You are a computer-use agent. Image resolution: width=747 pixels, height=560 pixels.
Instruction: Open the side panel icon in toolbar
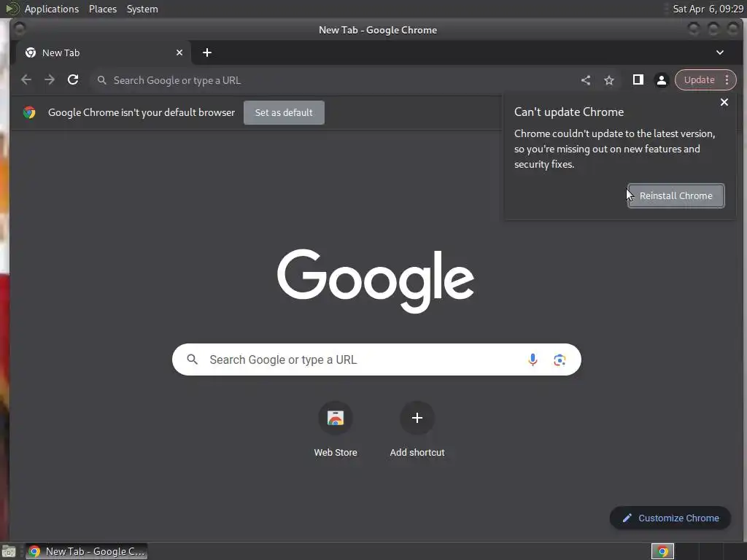[638, 80]
